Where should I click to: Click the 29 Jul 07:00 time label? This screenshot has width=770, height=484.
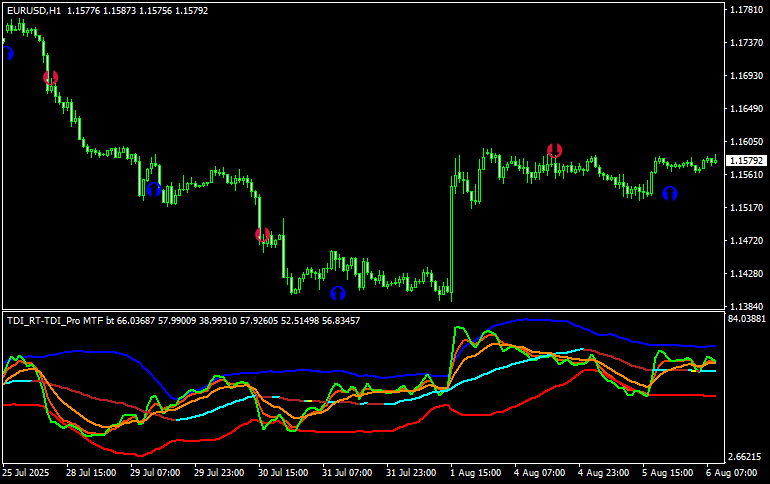click(x=155, y=472)
